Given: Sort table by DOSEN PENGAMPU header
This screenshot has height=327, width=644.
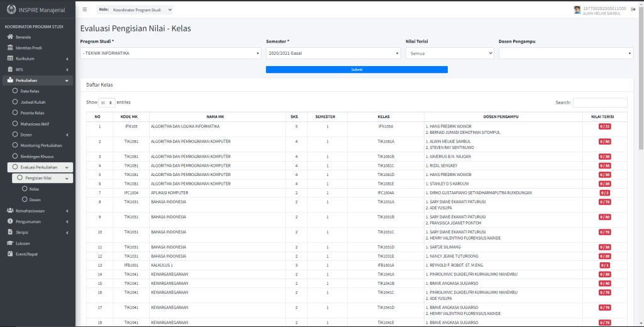Looking at the screenshot, I should coord(503,117).
